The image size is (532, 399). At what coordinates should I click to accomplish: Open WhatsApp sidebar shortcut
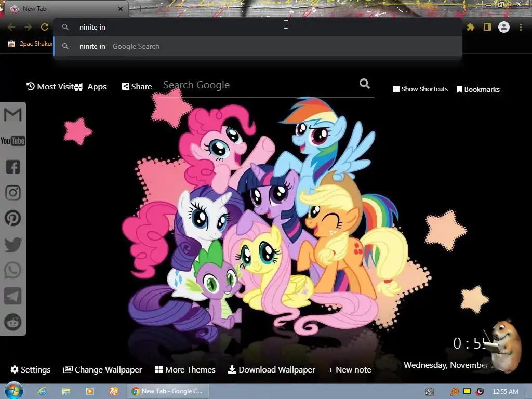13,270
